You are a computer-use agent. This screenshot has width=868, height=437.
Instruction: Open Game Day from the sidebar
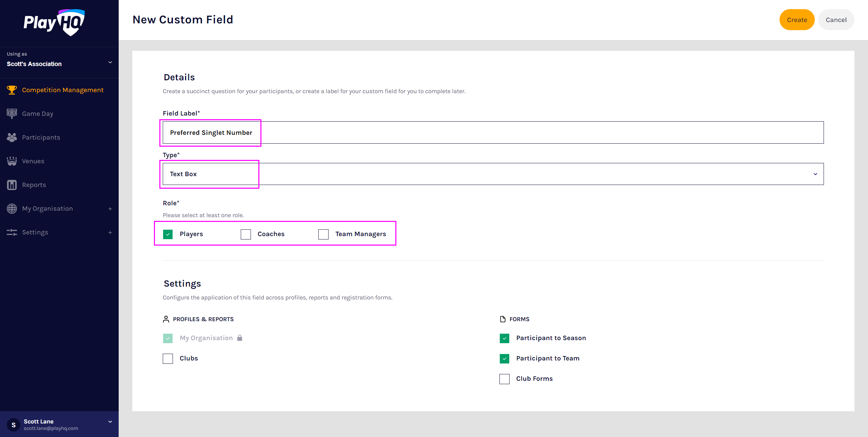click(38, 114)
